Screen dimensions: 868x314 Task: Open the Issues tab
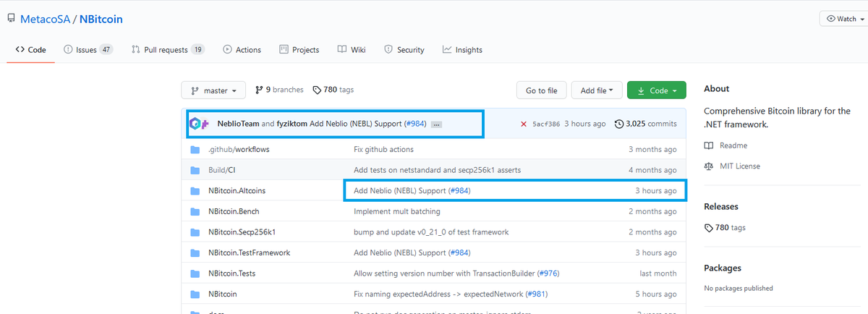pyautogui.click(x=88, y=50)
